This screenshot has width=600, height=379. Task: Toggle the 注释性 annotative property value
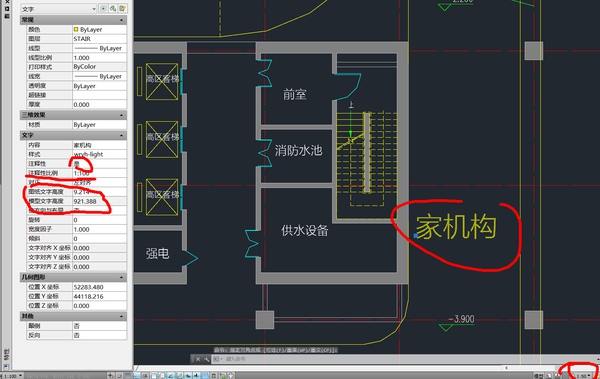99,163
